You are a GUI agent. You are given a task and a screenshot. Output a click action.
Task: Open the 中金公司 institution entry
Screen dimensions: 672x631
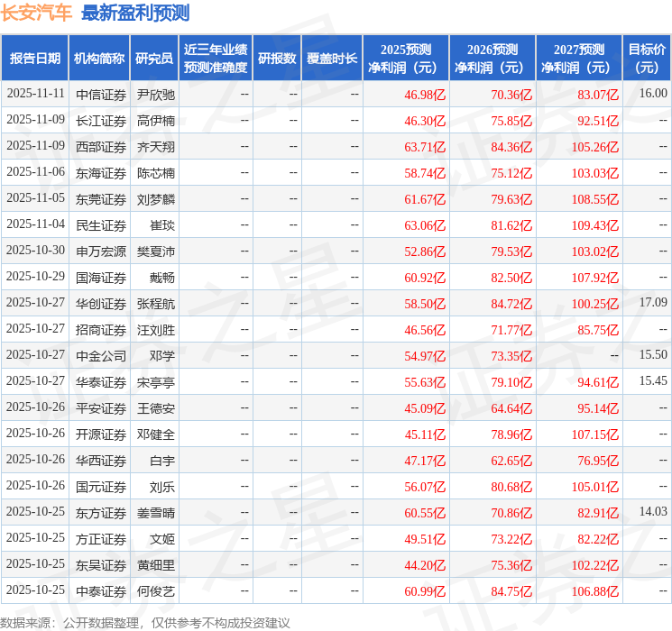101,355
